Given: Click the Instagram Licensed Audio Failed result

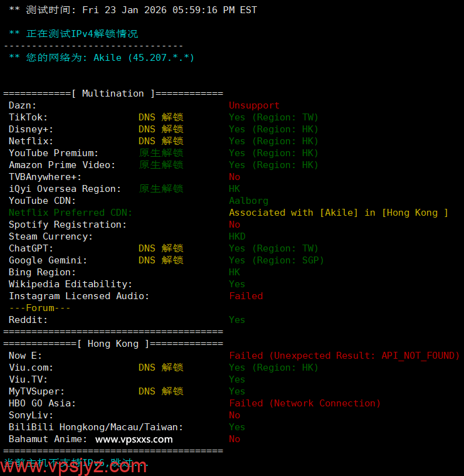Looking at the screenshot, I should pos(246,296).
